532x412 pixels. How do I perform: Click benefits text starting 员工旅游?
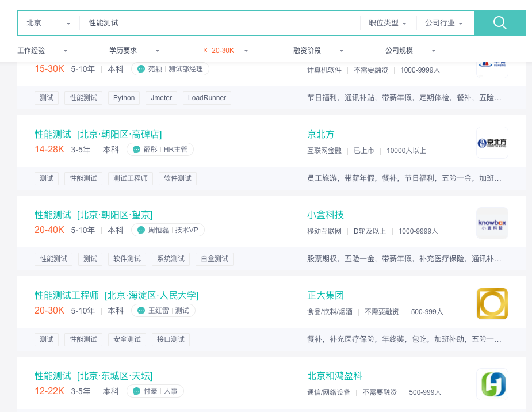(404, 178)
